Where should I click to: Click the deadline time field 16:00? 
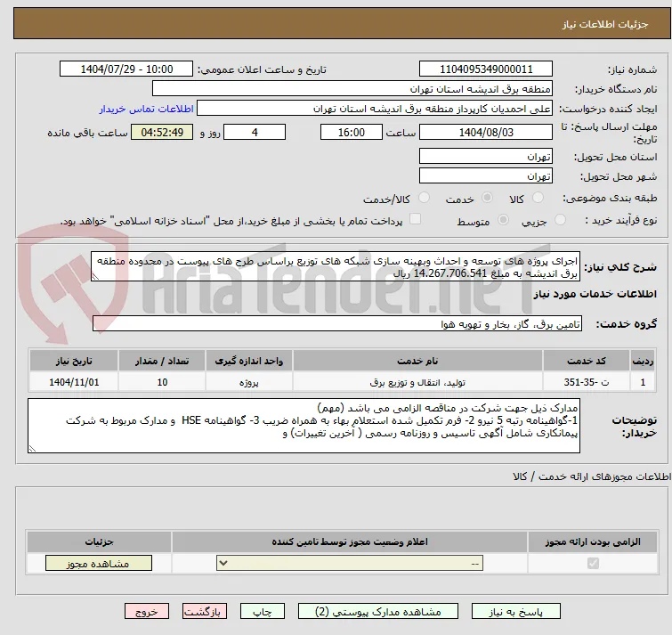352,132
